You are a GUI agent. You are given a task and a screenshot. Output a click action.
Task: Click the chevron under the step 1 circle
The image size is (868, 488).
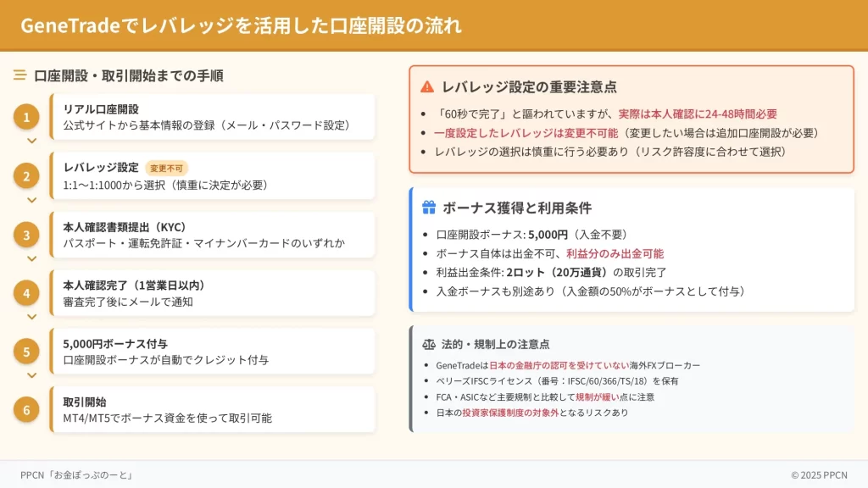point(32,141)
